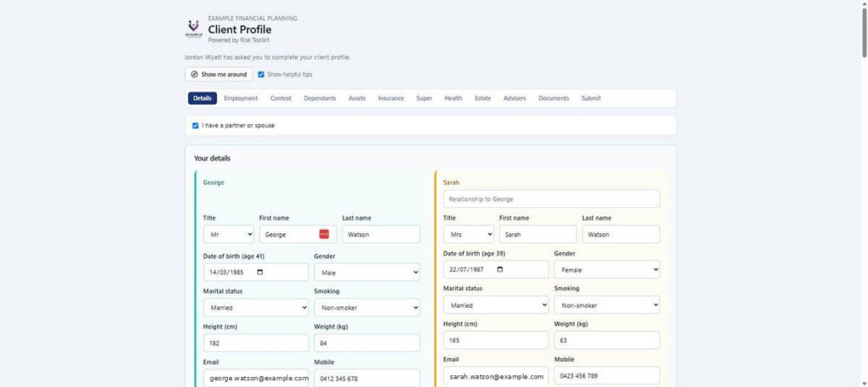Go to the Dependants tab

pos(320,98)
